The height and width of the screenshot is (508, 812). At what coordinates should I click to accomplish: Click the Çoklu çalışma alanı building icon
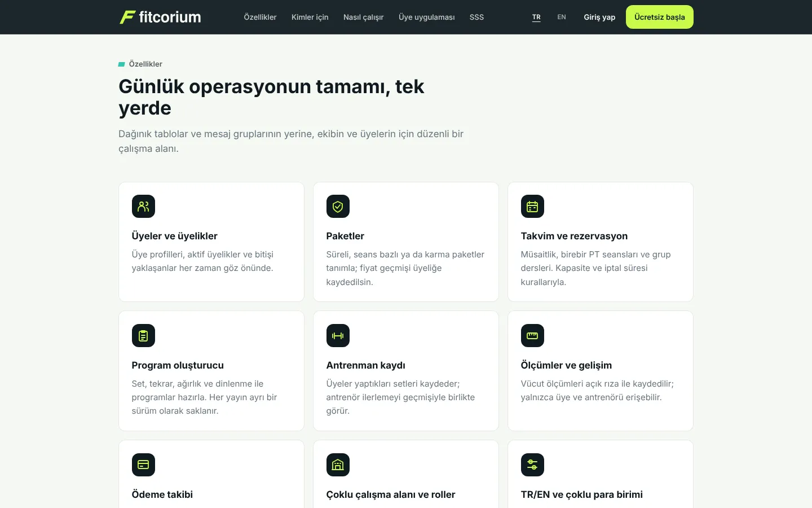pos(338,465)
